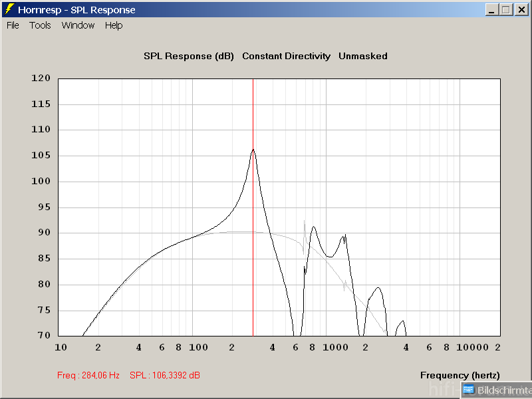532x399 pixels.
Task: Click the "Unmasked" heading label
Action: tap(362, 57)
